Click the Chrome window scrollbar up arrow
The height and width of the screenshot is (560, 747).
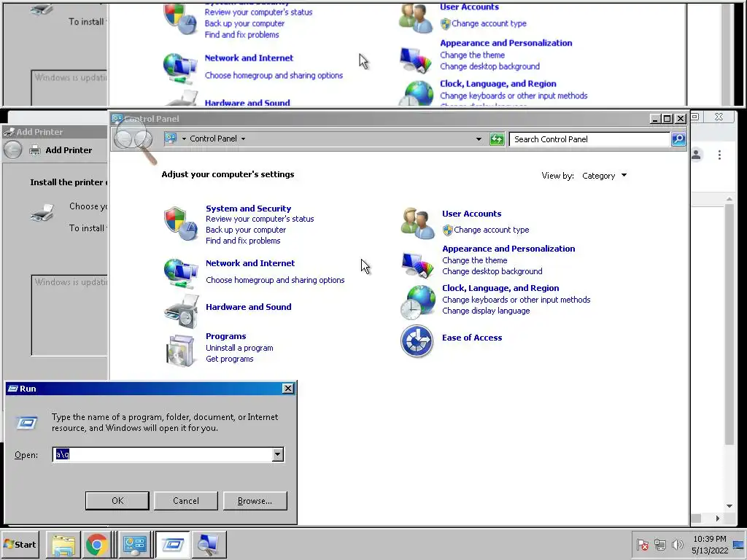[x=729, y=198]
